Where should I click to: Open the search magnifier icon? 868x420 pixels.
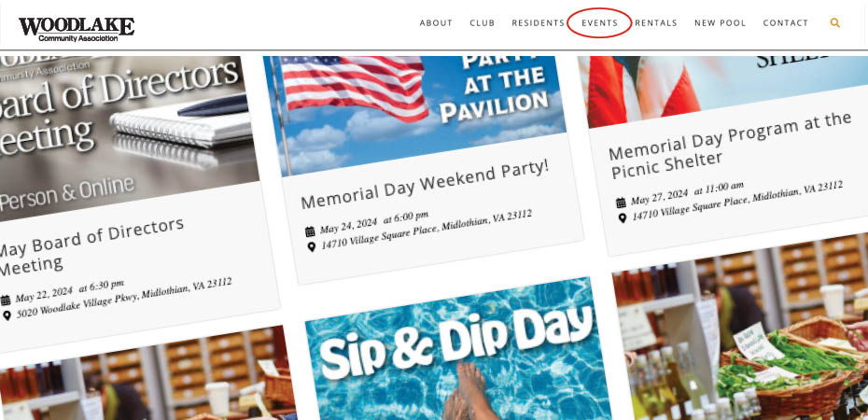834,22
